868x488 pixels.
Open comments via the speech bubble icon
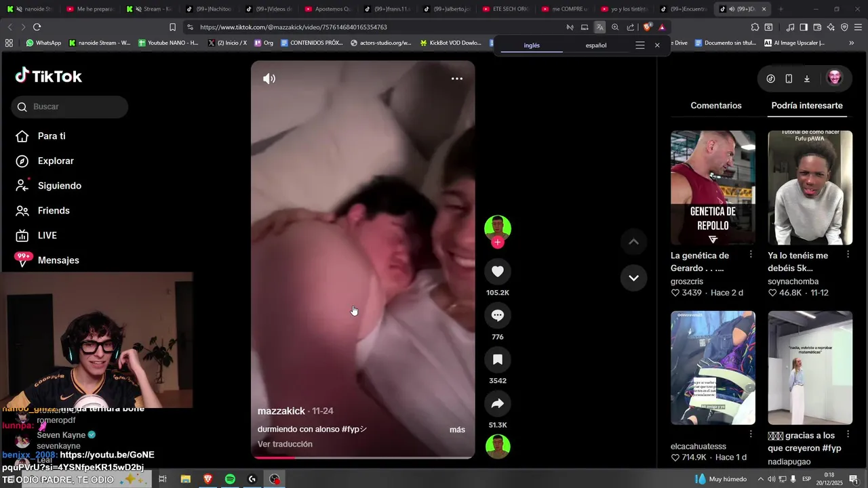click(x=498, y=315)
